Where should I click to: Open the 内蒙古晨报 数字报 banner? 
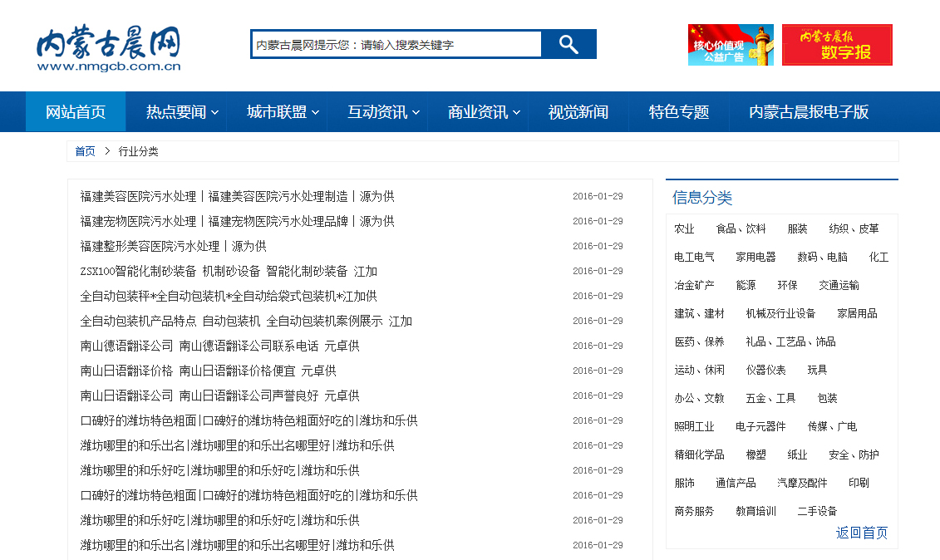(836, 45)
